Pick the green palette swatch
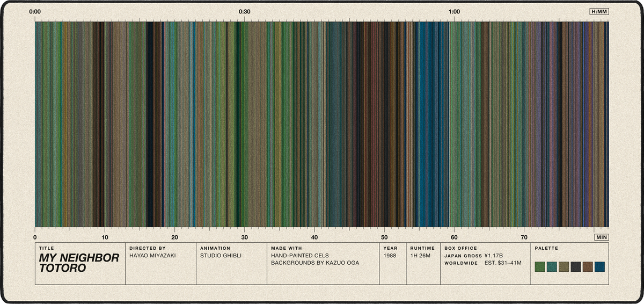This screenshot has width=644, height=304. 540,267
